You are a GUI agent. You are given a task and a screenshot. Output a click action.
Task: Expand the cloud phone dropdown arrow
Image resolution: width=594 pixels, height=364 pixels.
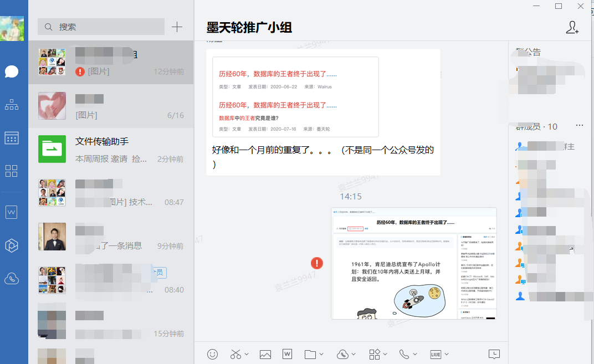click(x=354, y=354)
